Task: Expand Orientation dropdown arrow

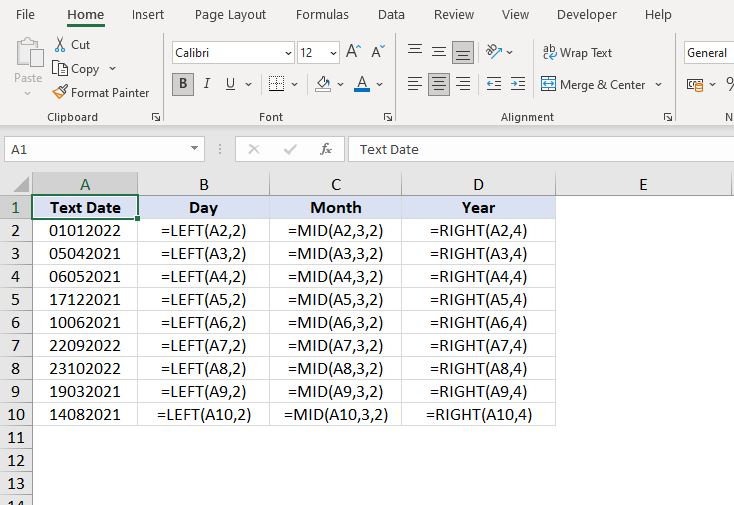Action: click(510, 52)
